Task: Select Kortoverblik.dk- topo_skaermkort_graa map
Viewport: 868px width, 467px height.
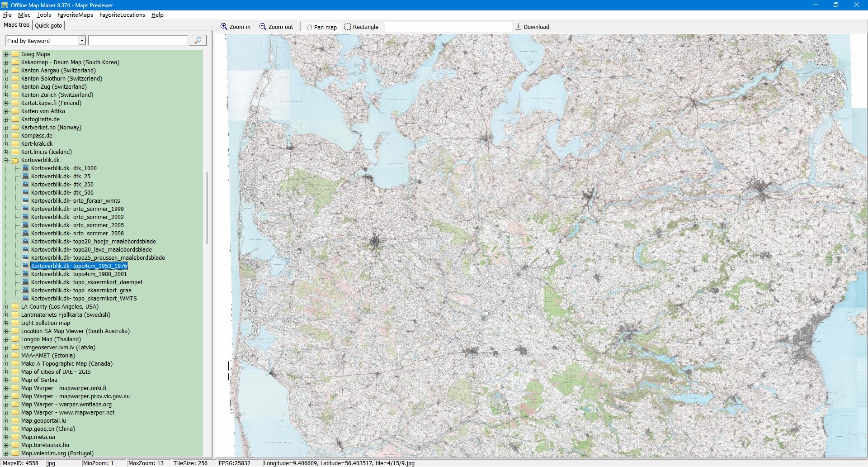Action: (x=81, y=291)
